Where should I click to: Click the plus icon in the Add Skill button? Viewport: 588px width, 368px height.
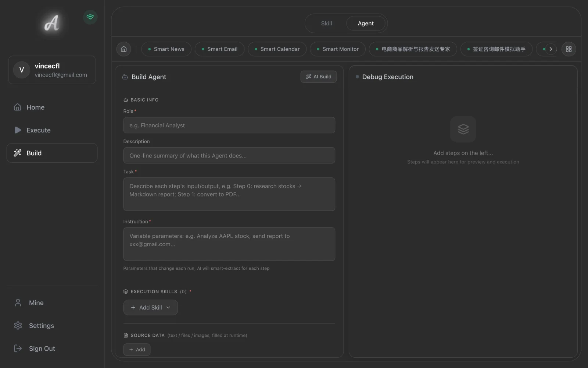133,308
